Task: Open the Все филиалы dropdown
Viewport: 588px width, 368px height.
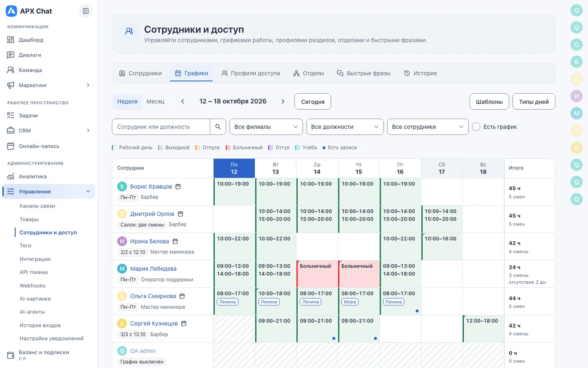Action: (266, 127)
